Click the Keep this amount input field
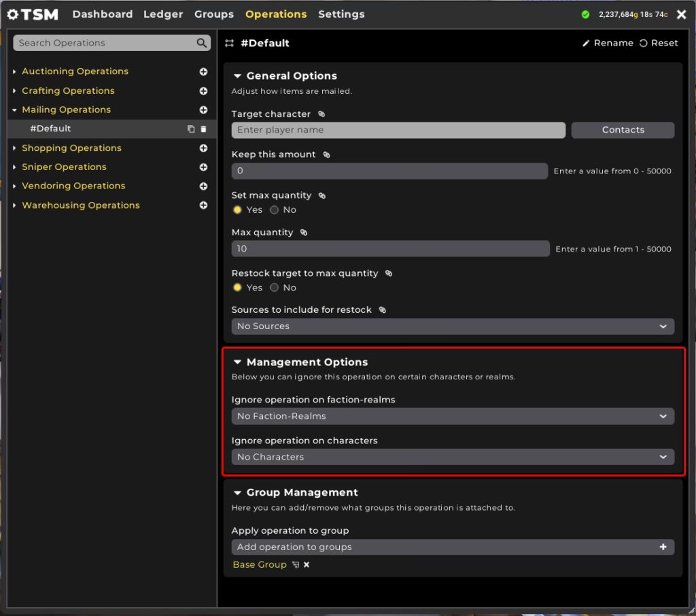This screenshot has height=616, width=696. tap(389, 171)
